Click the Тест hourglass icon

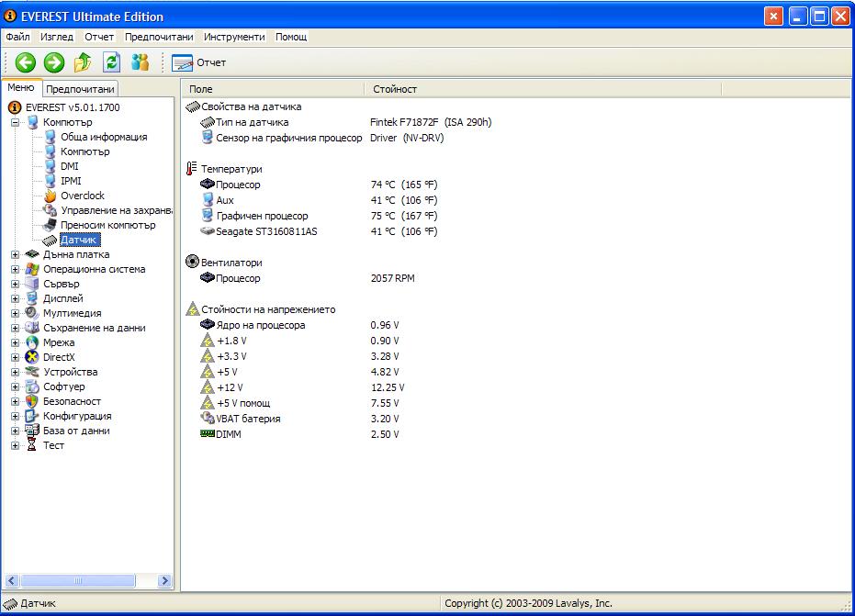point(32,446)
